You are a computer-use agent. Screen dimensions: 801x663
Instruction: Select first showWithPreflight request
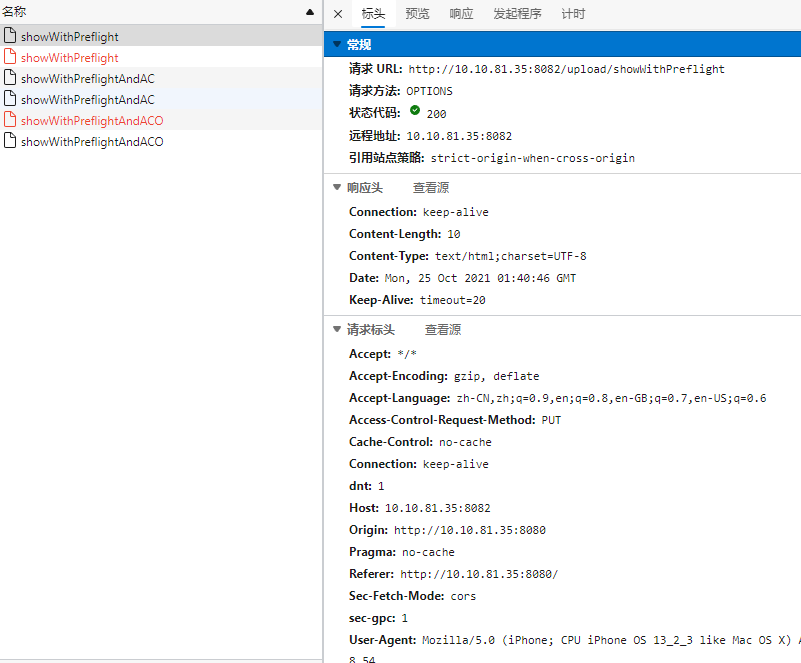[69, 37]
